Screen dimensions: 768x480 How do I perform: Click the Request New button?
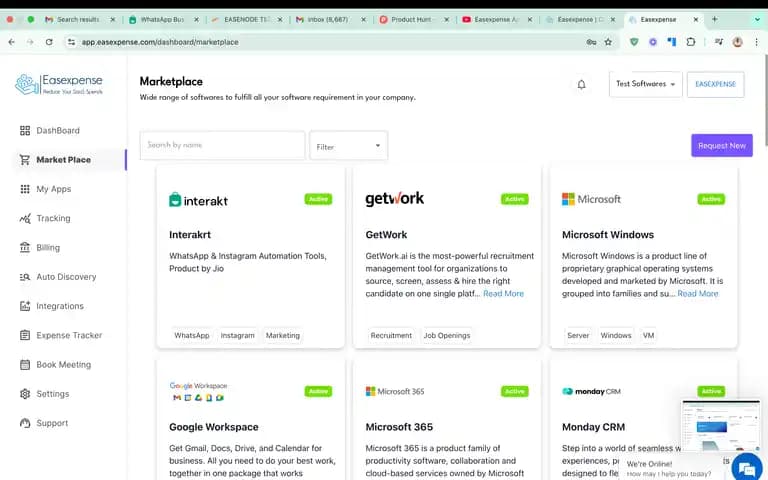pos(722,145)
